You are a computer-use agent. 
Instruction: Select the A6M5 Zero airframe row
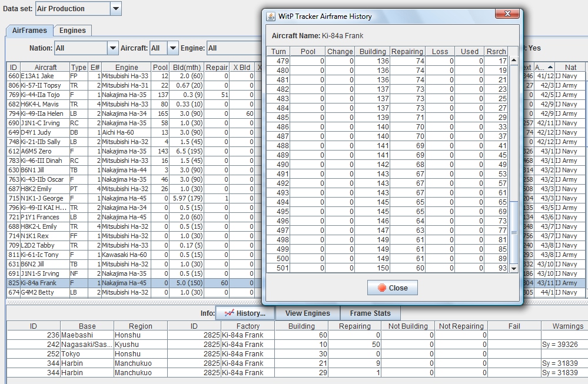click(x=134, y=151)
